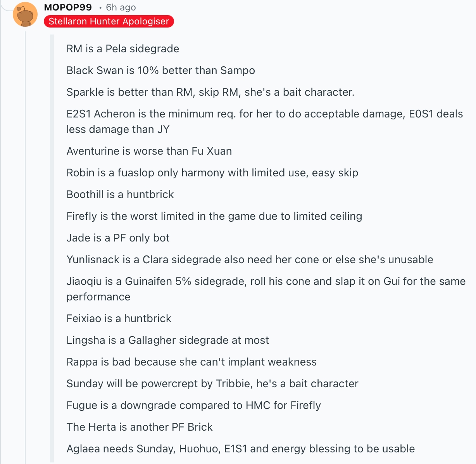Image resolution: width=476 pixels, height=464 pixels.
Task: Click 'Sunday will be powercrept by Tribbie' line
Action: point(212,384)
